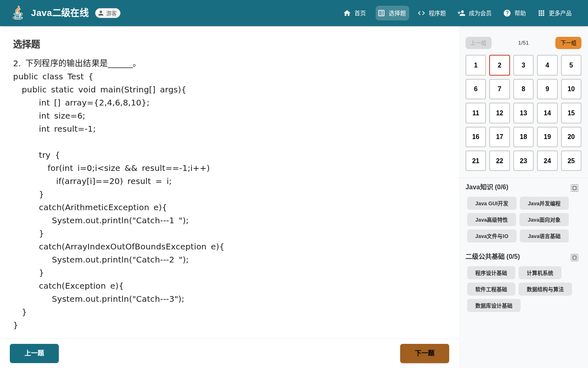Click the question mark help icon

point(507,13)
